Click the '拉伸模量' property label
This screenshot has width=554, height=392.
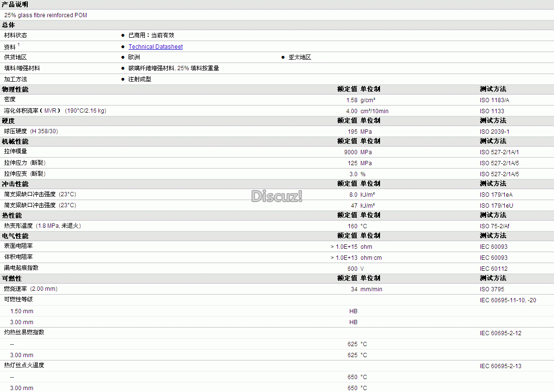point(16,151)
